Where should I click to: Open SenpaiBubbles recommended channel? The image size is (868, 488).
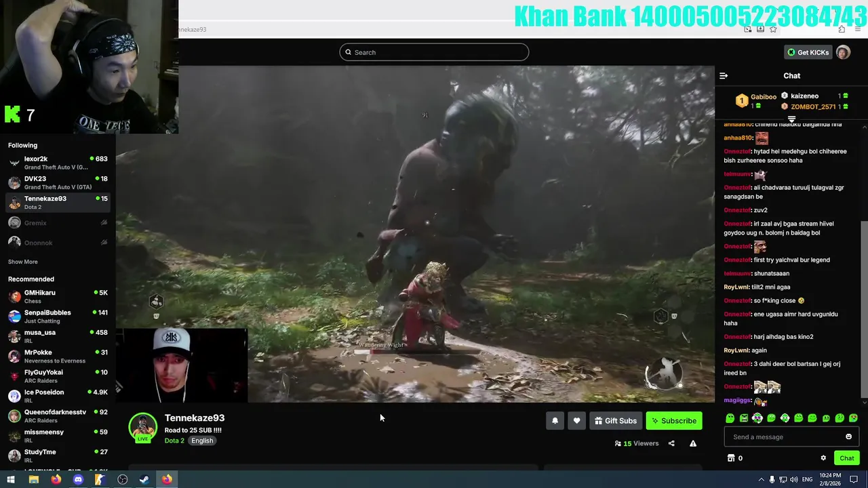point(58,316)
